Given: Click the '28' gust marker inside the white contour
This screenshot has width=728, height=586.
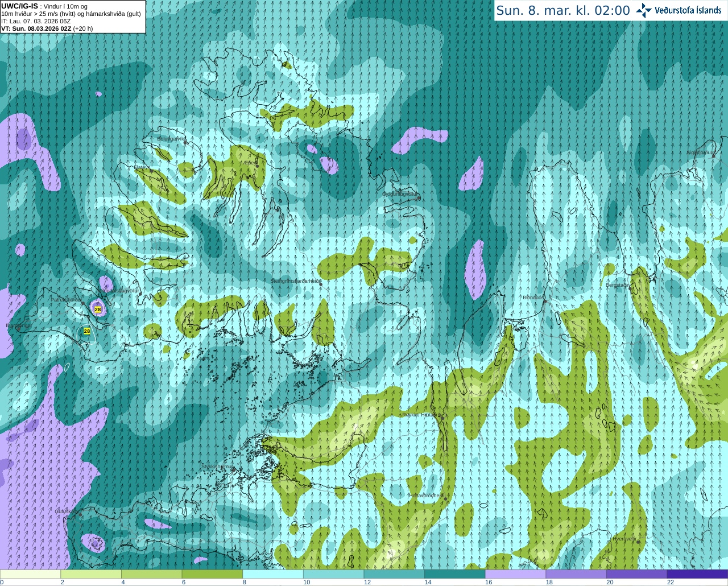Looking at the screenshot, I should point(87,331).
